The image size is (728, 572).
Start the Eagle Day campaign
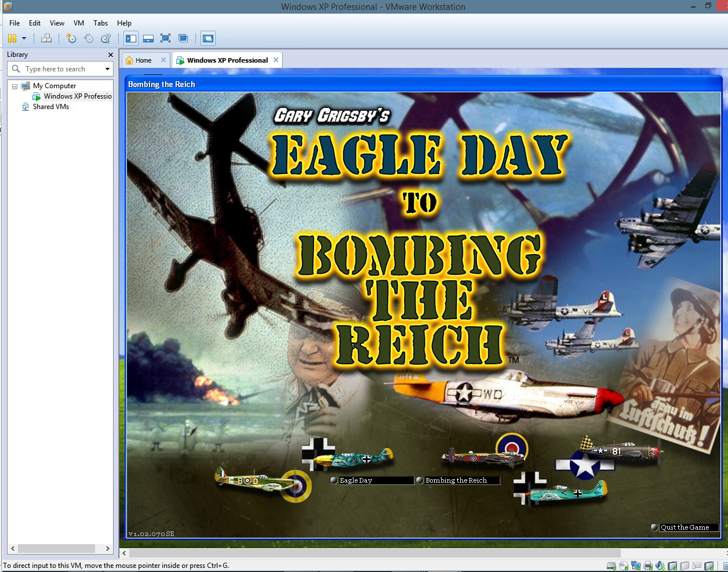coord(371,480)
